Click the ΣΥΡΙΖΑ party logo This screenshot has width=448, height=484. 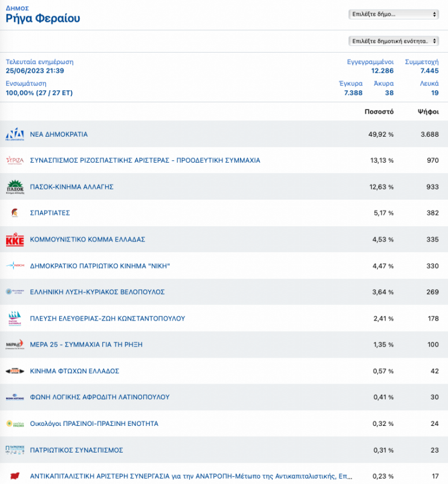(x=15, y=160)
